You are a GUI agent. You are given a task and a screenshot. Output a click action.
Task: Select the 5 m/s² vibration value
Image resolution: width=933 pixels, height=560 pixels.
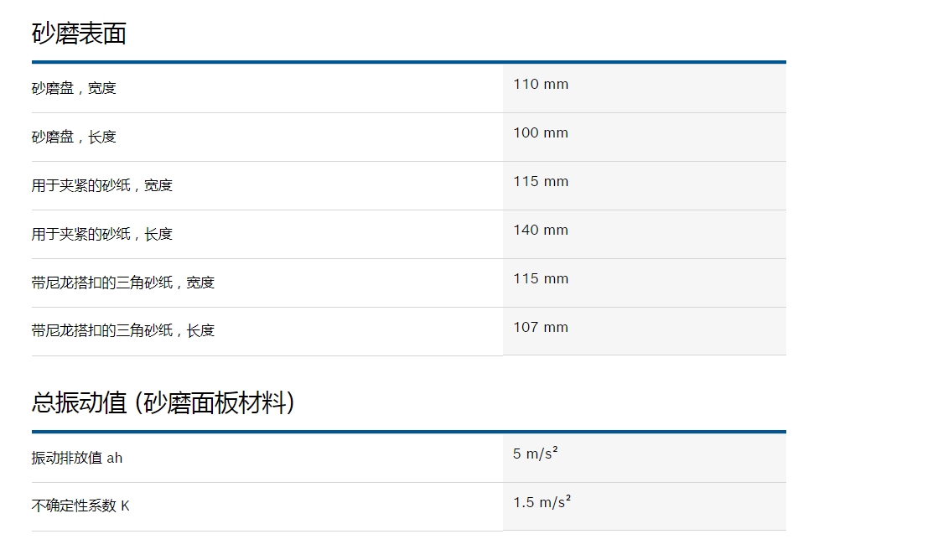[x=536, y=454]
